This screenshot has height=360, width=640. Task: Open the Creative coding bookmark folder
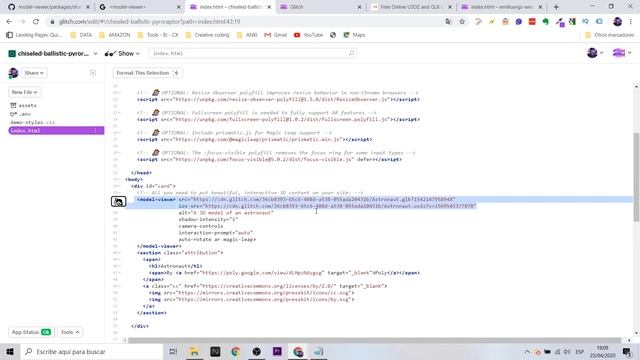coord(208,35)
